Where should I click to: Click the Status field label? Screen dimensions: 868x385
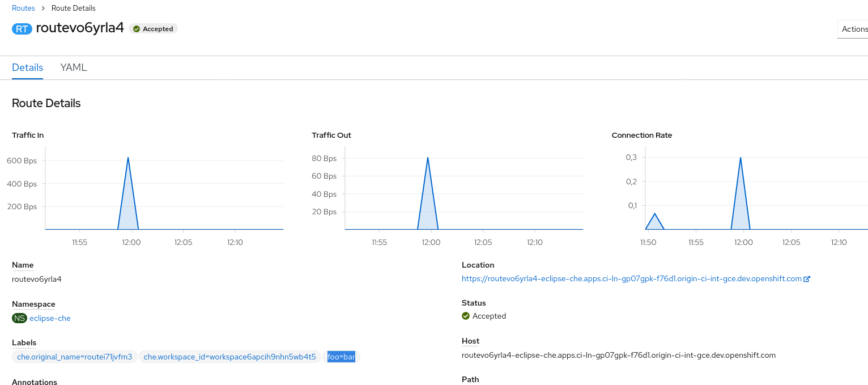coord(474,303)
